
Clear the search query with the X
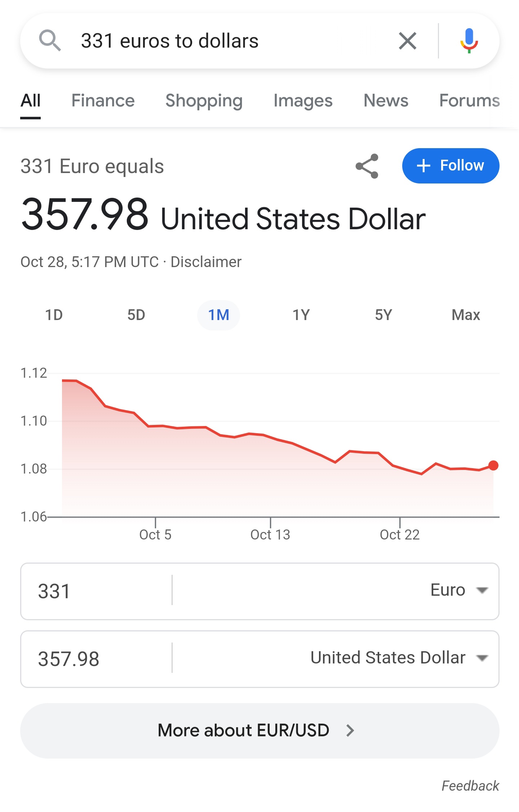pyautogui.click(x=408, y=41)
